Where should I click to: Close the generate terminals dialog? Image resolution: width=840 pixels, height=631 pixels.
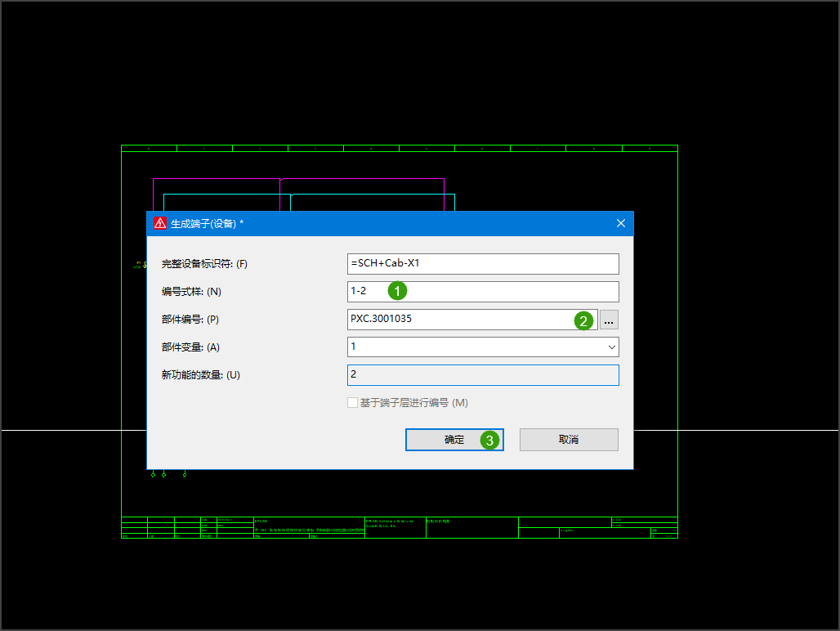tap(621, 223)
